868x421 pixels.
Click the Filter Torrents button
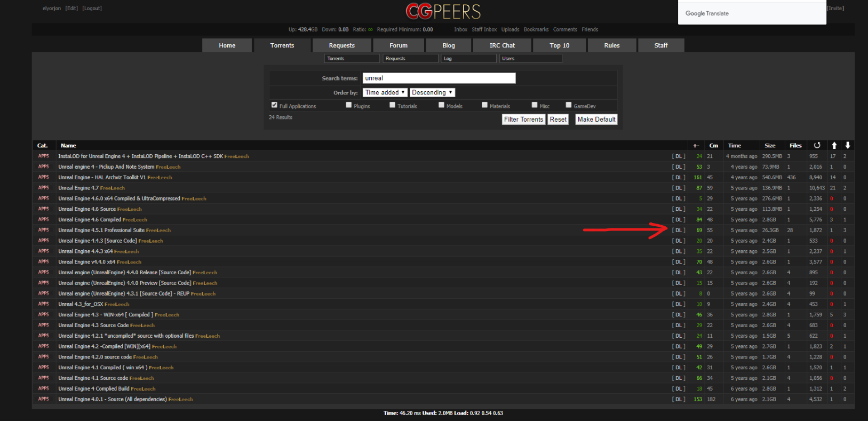[x=523, y=119]
